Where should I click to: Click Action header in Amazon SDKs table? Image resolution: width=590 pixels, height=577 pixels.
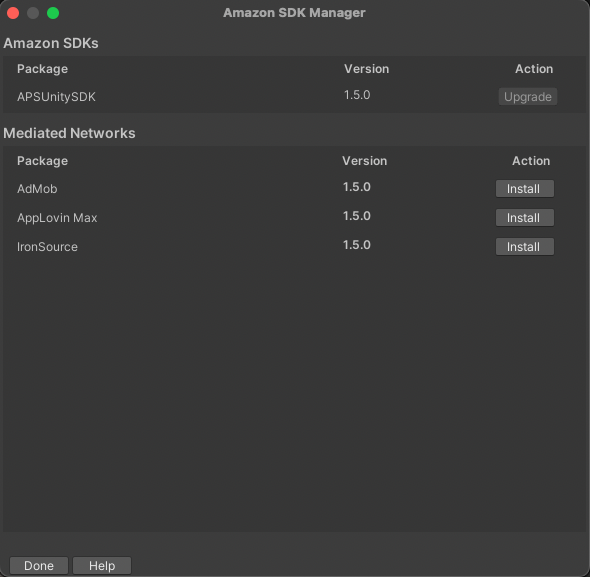(534, 69)
